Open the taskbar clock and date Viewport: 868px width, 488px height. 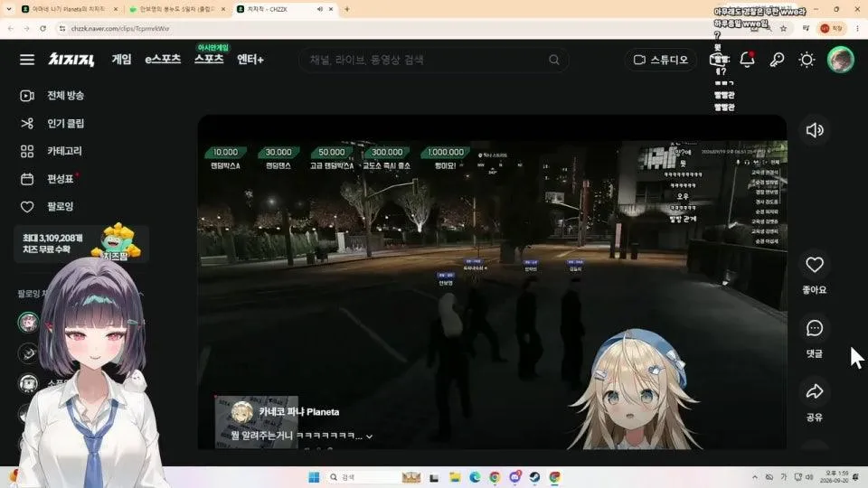[836, 477]
